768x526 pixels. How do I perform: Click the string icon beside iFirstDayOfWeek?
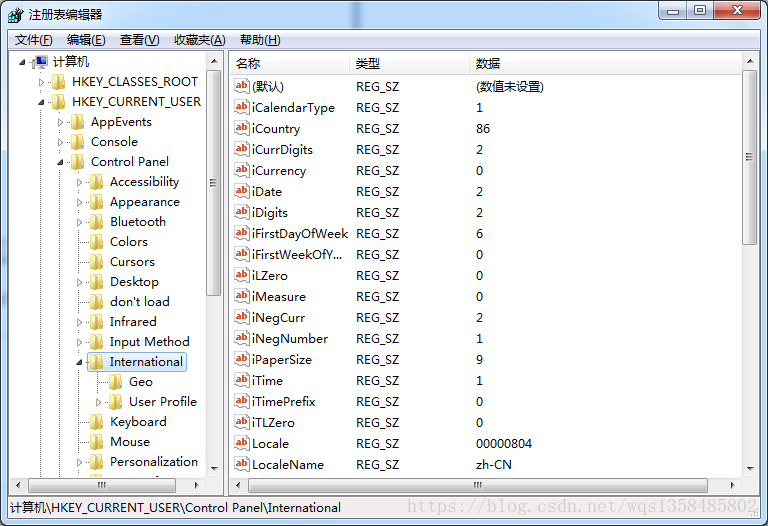241,234
